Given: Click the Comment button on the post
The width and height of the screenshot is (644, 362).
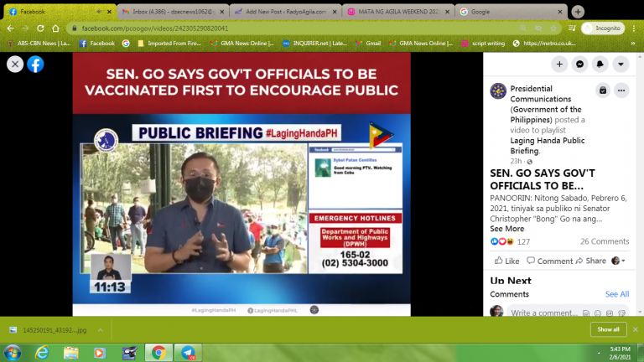Looking at the screenshot, I should coord(549,261).
